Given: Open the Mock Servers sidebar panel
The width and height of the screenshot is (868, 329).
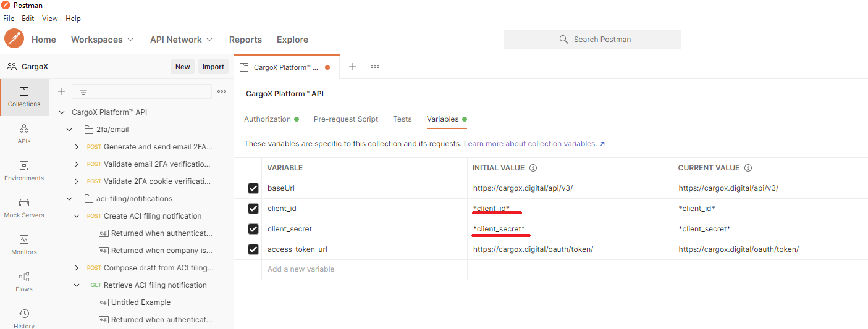Looking at the screenshot, I should [x=24, y=208].
